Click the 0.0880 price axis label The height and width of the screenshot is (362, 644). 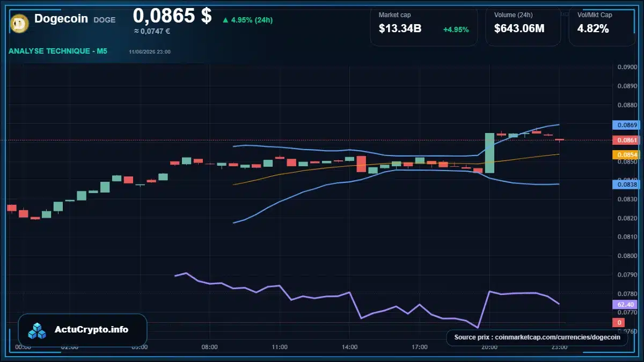627,105
